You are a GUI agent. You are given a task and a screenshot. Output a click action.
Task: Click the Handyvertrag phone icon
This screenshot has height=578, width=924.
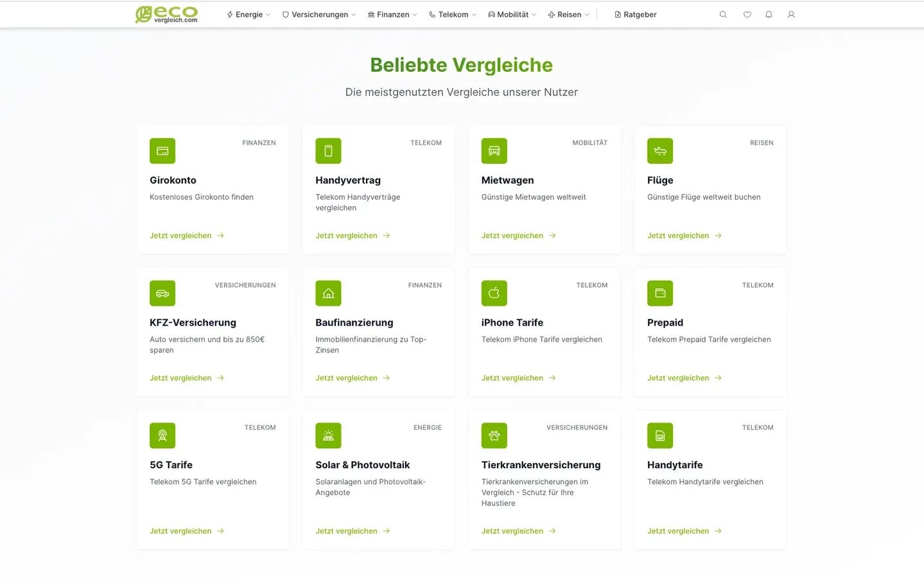pyautogui.click(x=328, y=151)
